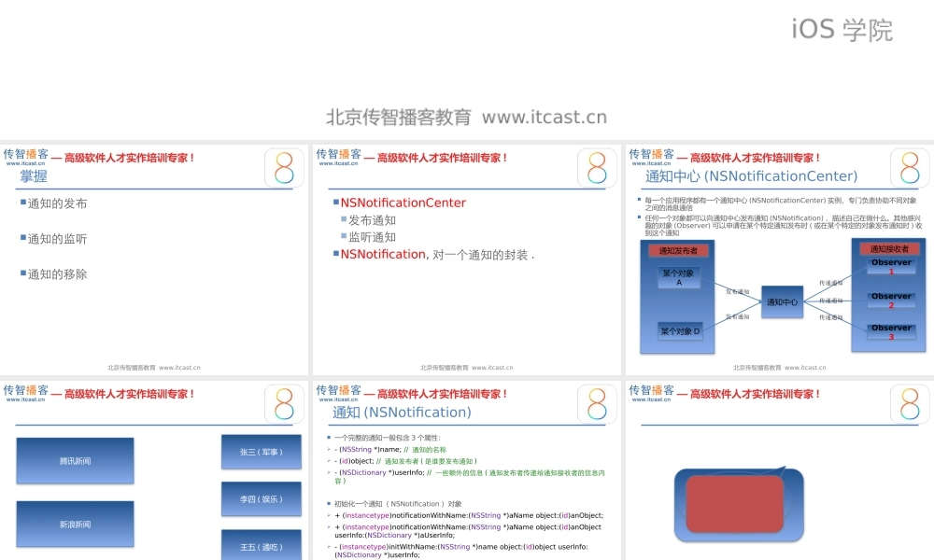The image size is (934, 560).
Task: Open the 通知 (NSNotification) slide title
Action: pyautogui.click(x=402, y=413)
